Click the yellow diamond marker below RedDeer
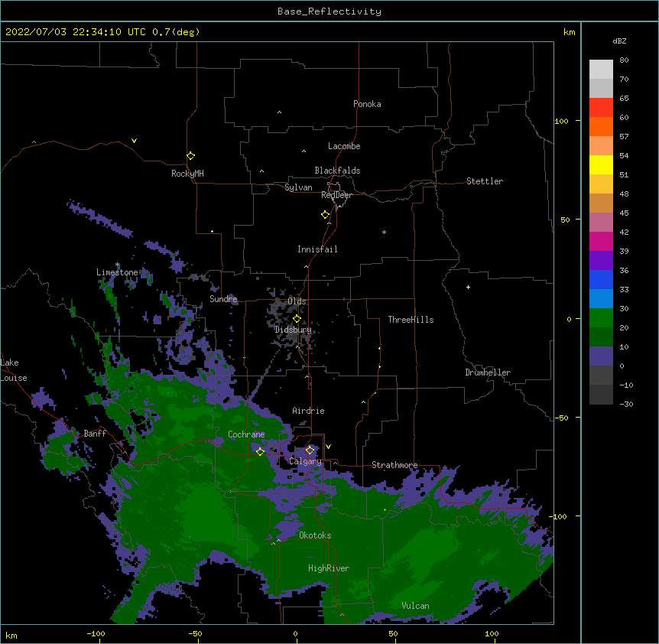Image resolution: width=659 pixels, height=644 pixels. 326,214
